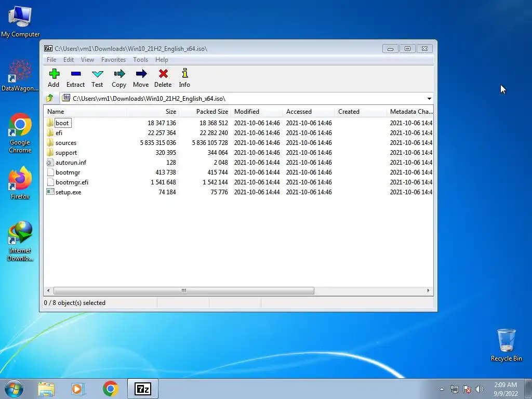Sort by Metadata Changed column header
The width and height of the screenshot is (532, 399).
[x=410, y=112]
